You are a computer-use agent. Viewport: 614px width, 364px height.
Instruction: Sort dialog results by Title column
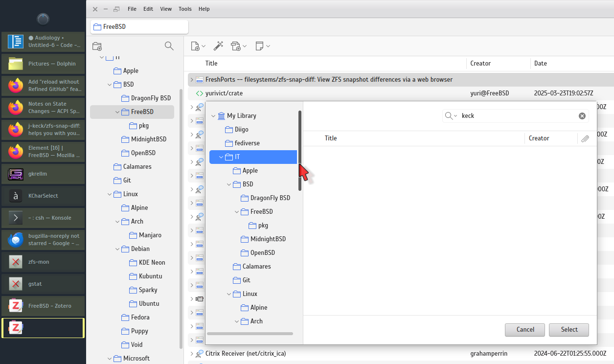pyautogui.click(x=331, y=138)
